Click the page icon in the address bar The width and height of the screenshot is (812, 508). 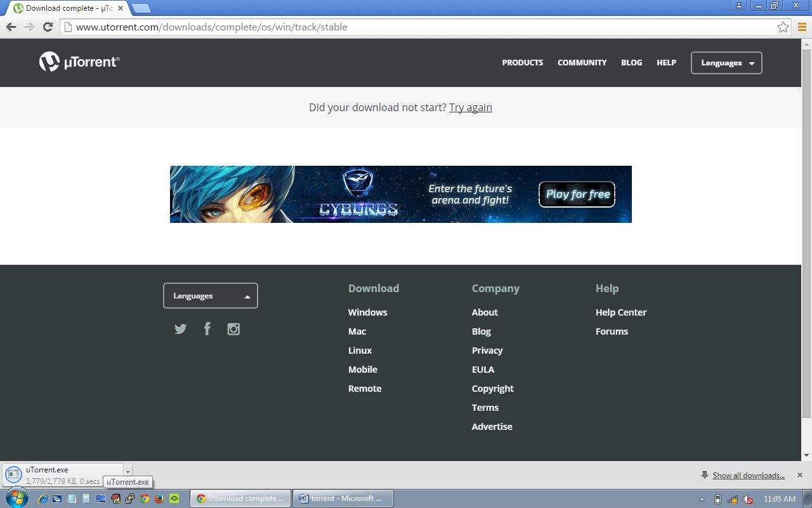click(x=69, y=27)
